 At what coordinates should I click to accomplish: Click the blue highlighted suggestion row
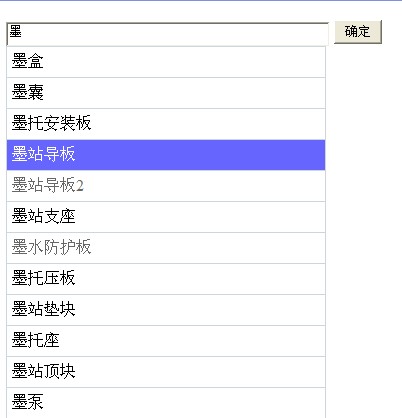tap(166, 155)
